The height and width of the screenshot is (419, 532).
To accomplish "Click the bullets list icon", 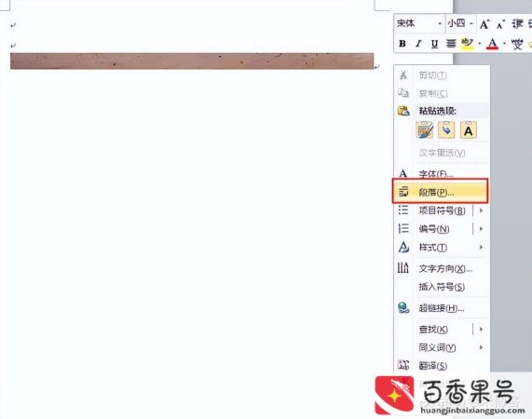I will click(x=403, y=210).
